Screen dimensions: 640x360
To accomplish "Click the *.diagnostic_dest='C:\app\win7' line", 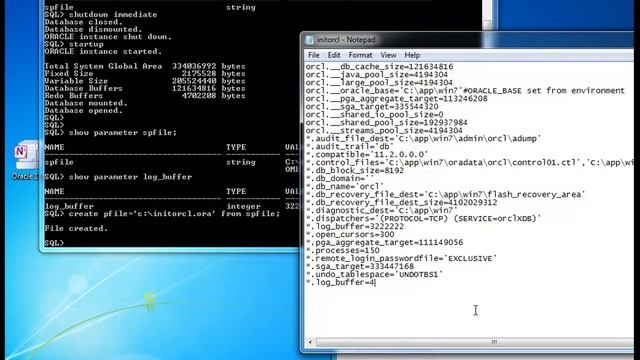I will [381, 211].
